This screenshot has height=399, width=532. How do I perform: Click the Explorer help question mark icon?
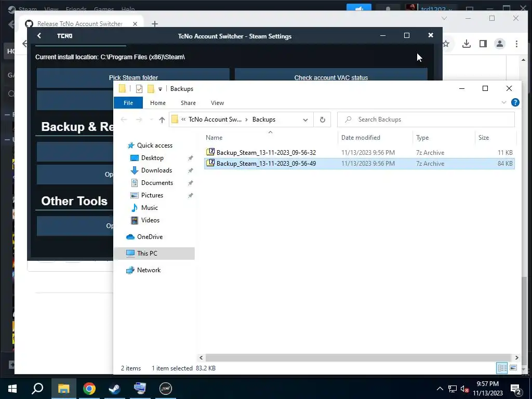point(515,102)
